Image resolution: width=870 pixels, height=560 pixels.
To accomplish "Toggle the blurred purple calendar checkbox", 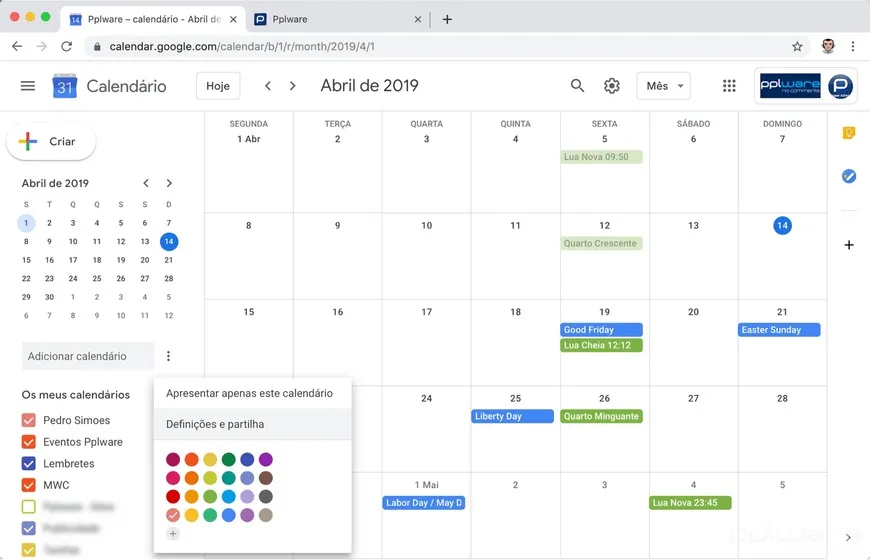I will (28, 528).
